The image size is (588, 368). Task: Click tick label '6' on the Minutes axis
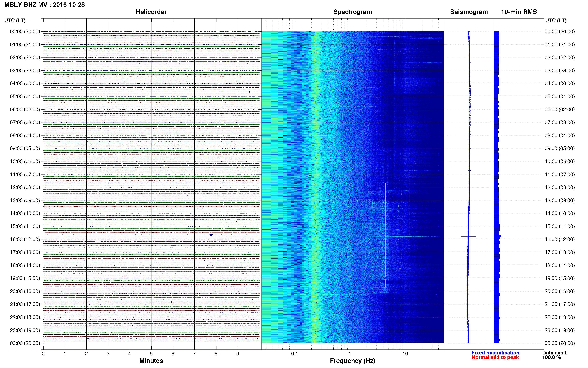click(173, 354)
